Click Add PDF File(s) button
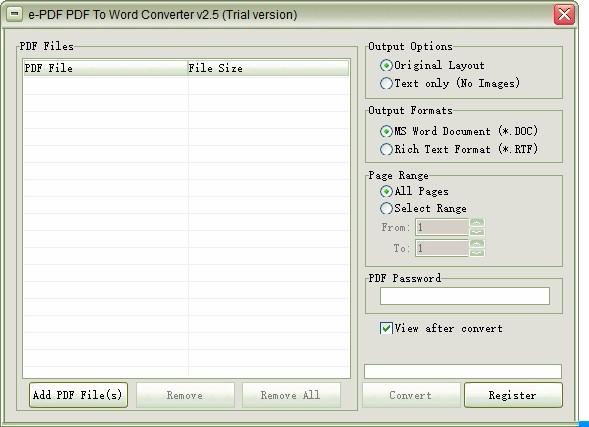Image resolution: width=589 pixels, height=427 pixels. pos(78,395)
